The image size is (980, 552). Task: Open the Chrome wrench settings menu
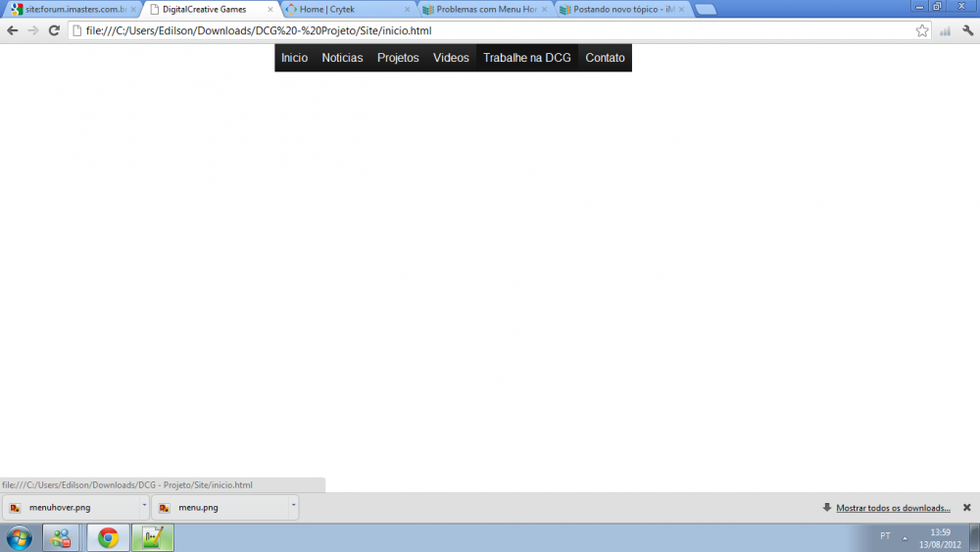(967, 30)
